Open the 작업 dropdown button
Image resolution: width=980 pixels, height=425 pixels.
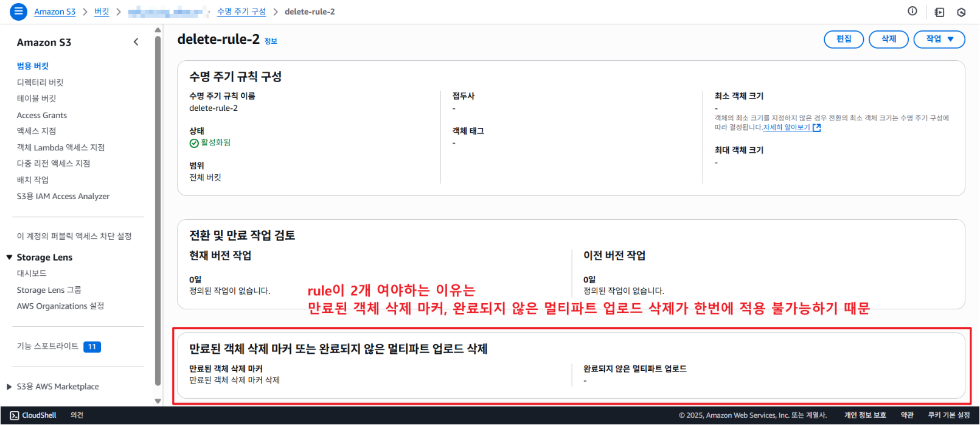939,39
